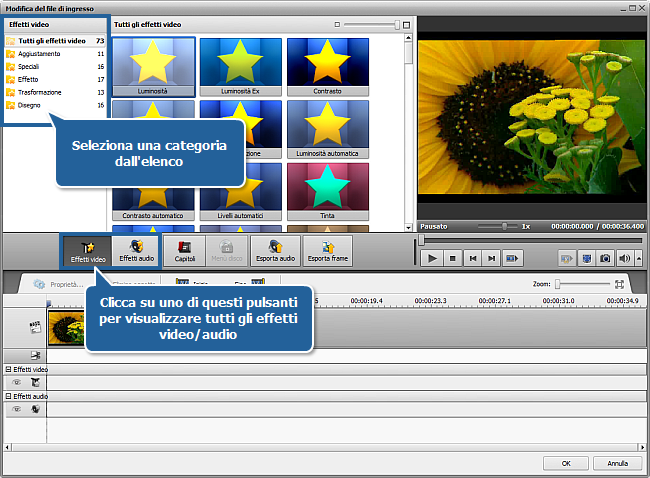
Task: Click timeline scroll right arrow
Action: [x=642, y=447]
